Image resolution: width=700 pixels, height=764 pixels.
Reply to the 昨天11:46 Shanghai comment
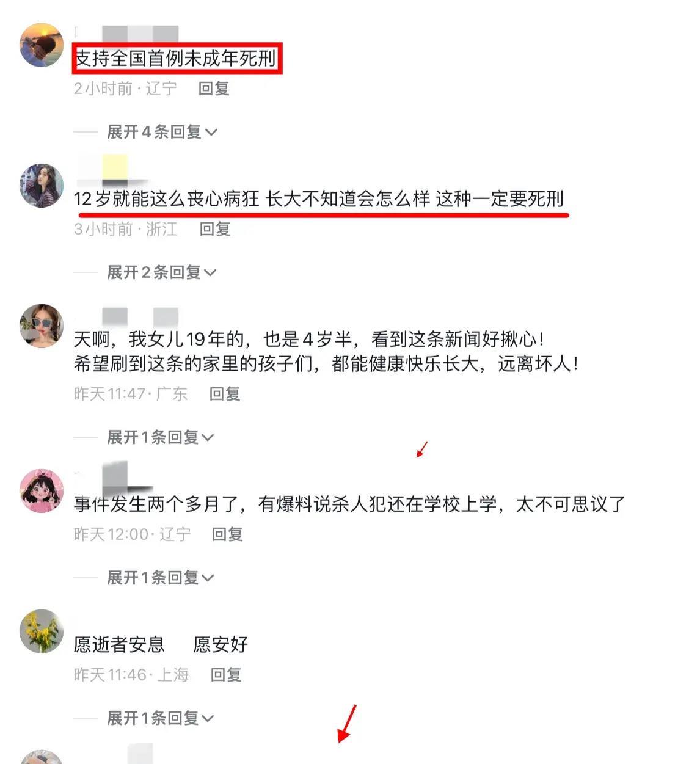click(x=226, y=675)
